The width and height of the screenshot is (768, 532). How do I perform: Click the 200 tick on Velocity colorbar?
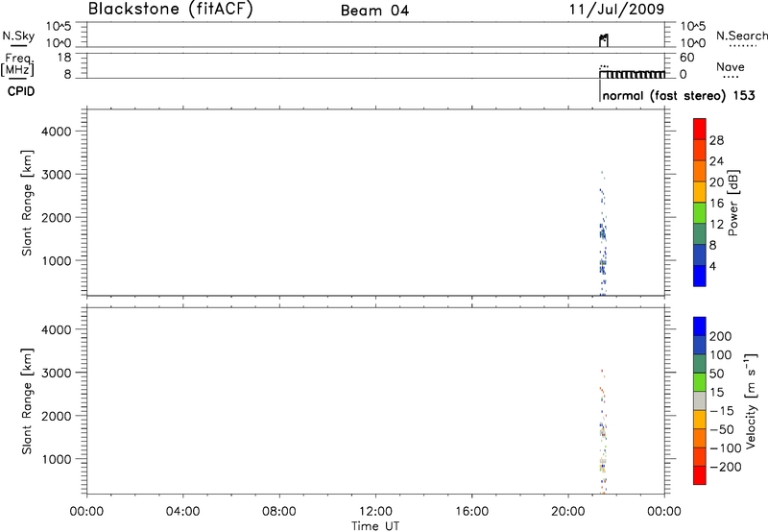coord(721,336)
